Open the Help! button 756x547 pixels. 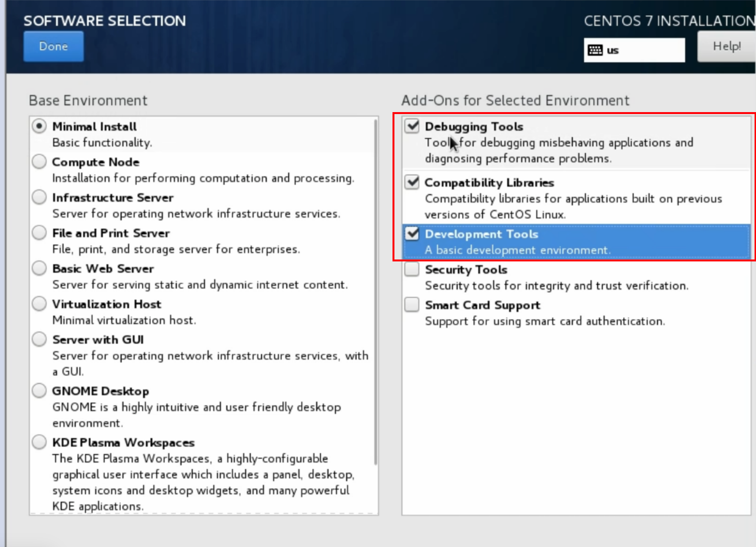(x=727, y=46)
